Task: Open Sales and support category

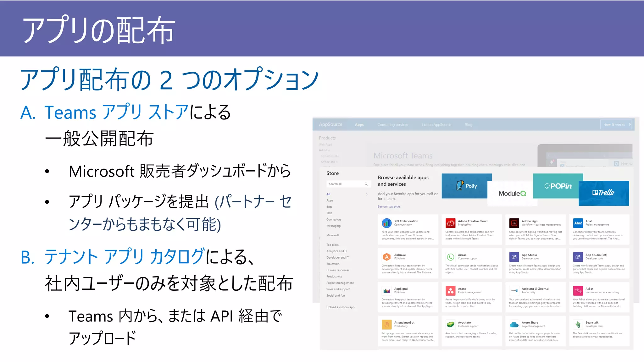Action: coord(338,289)
